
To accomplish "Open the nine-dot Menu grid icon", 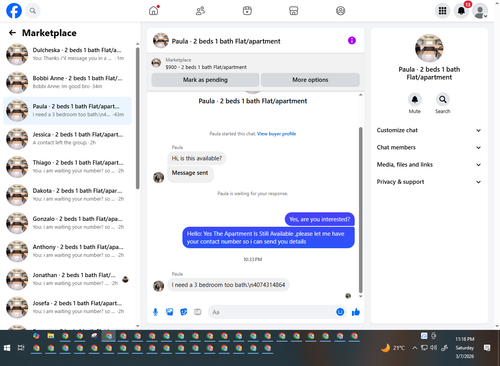I will pos(442,11).
